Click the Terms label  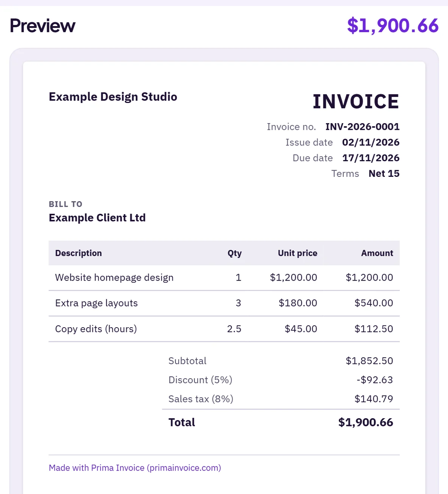click(345, 173)
